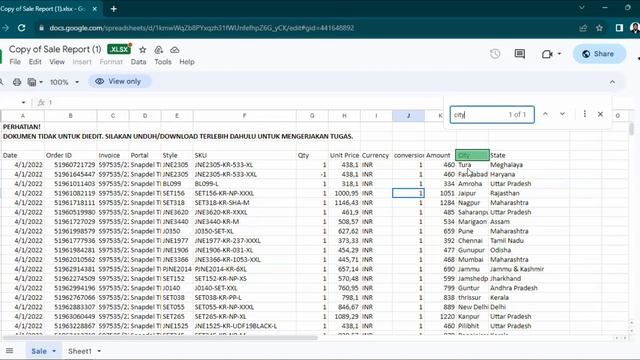This screenshot has height=360, width=640.
Task: Click the browser profile avatar
Action: coord(635,28)
